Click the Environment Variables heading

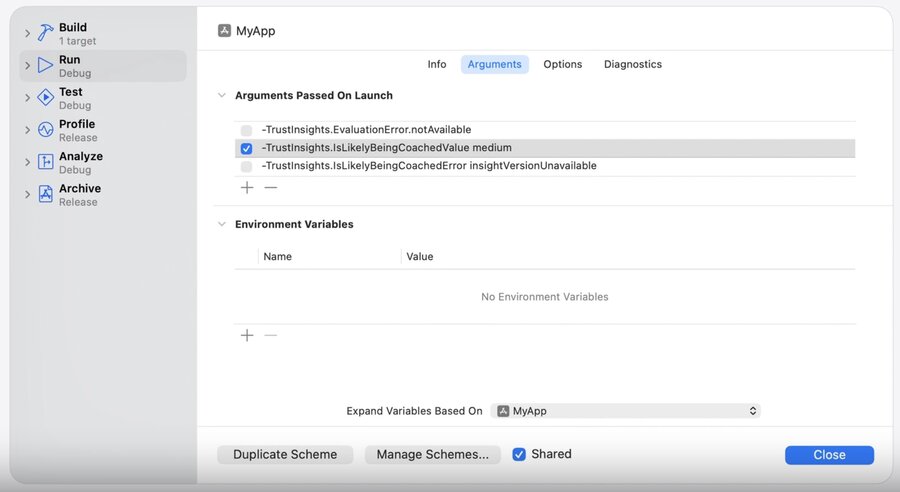click(294, 224)
